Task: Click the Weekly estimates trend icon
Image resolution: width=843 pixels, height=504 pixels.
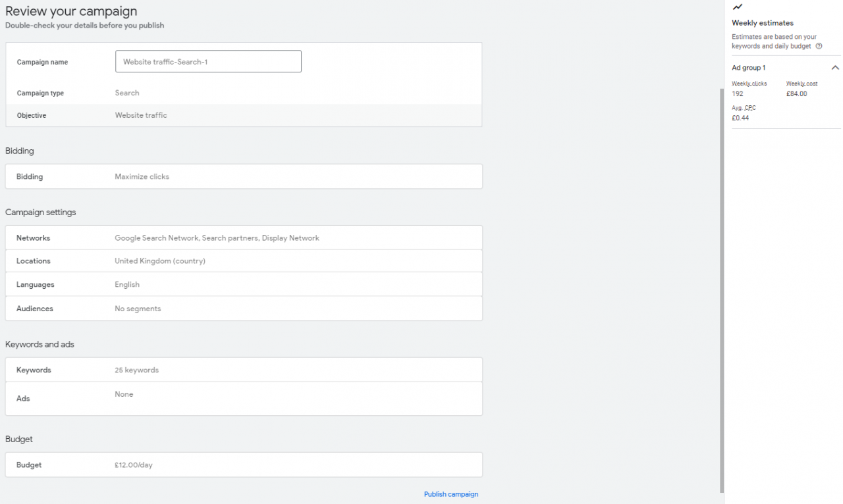Action: pos(736,7)
